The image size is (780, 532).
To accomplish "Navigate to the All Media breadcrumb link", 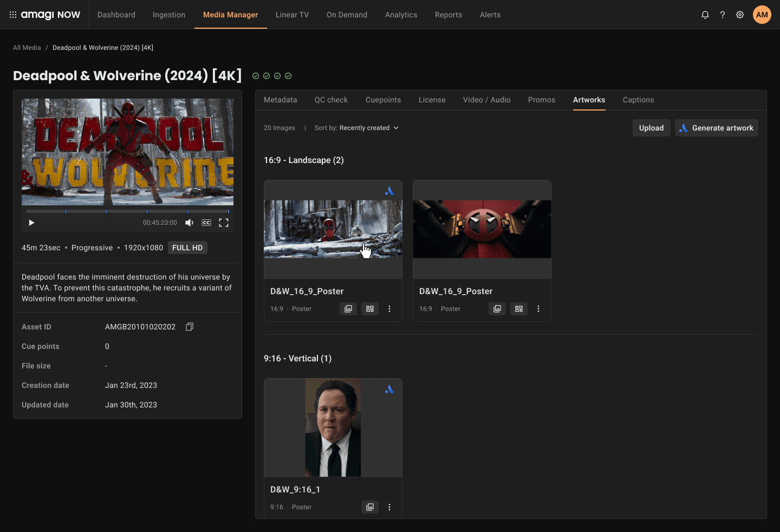I will (x=27, y=48).
